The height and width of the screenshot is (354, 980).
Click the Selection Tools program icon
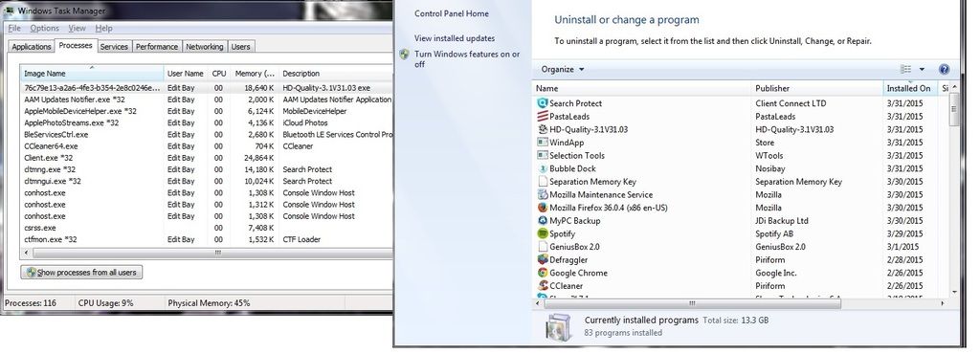(543, 155)
